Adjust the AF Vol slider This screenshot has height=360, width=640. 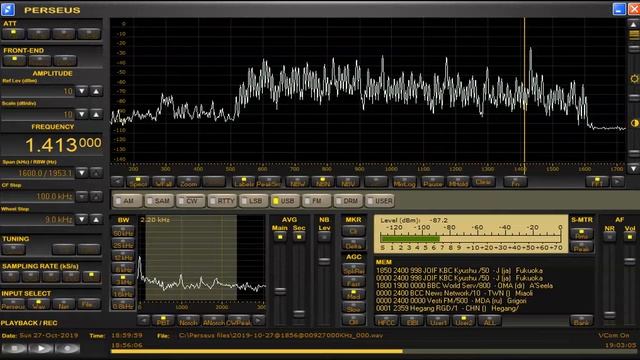pos(630,260)
